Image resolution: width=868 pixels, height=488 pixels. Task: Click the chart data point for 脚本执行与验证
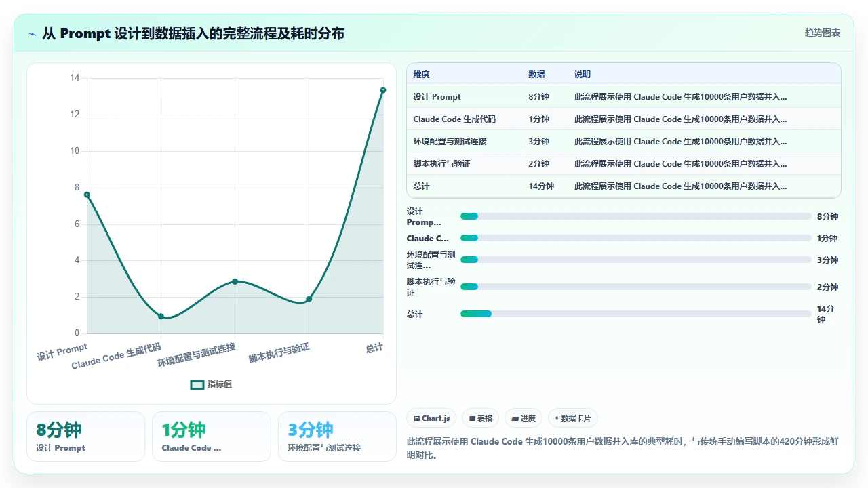coord(309,299)
